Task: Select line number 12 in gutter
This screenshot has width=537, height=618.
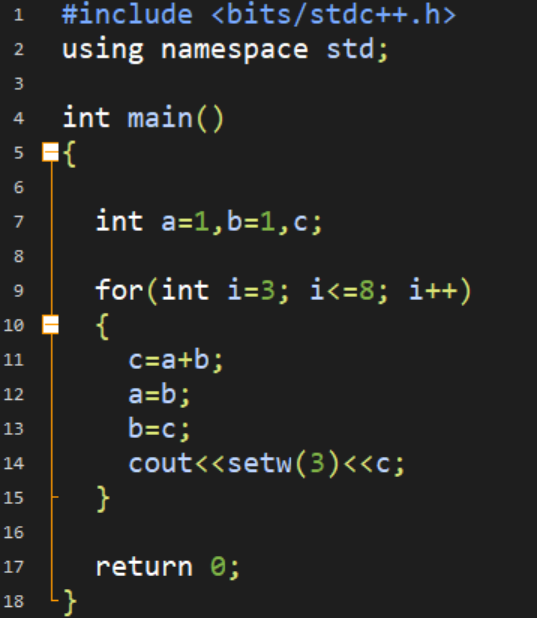Action: click(14, 394)
